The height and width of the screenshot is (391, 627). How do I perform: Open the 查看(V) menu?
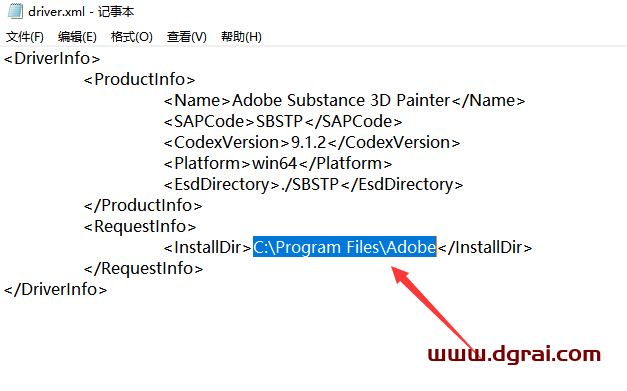pos(187,37)
